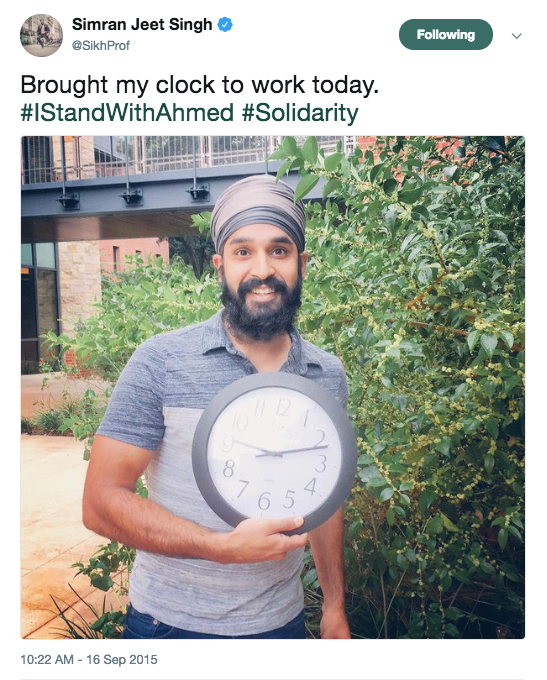Click the display name Simran Jeet Singh
The height and width of the screenshot is (680, 547).
click(x=142, y=24)
